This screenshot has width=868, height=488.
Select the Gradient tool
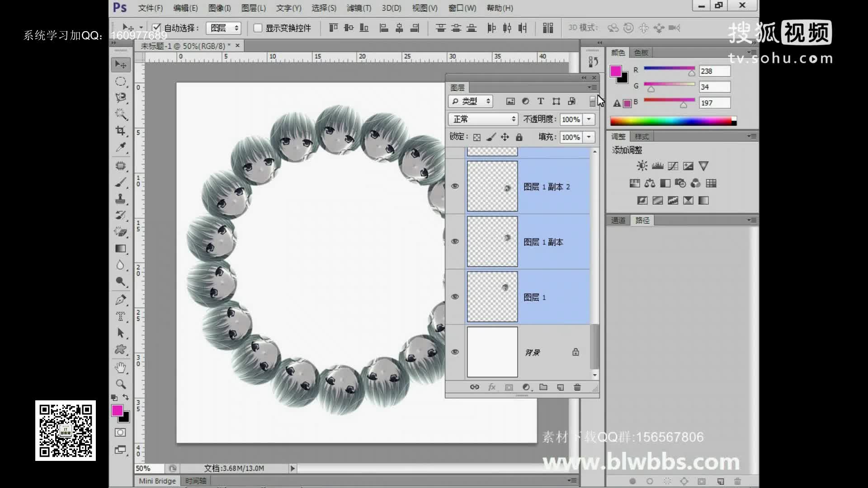[121, 249]
